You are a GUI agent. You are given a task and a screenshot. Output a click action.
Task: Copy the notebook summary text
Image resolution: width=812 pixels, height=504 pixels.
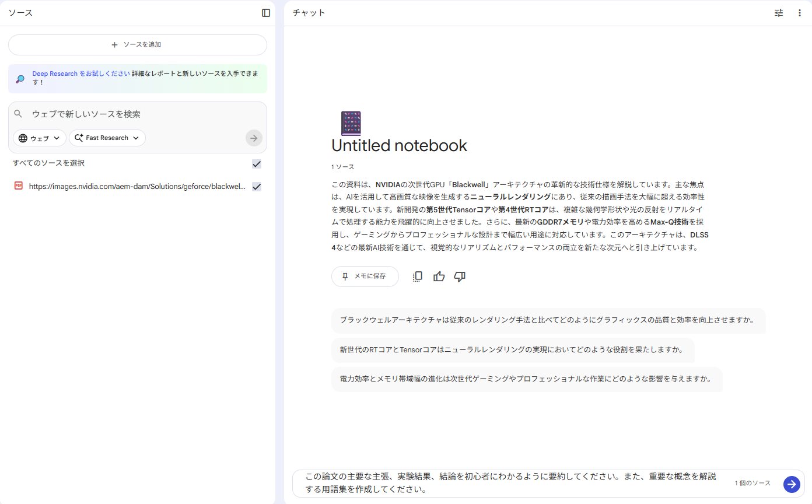point(417,276)
